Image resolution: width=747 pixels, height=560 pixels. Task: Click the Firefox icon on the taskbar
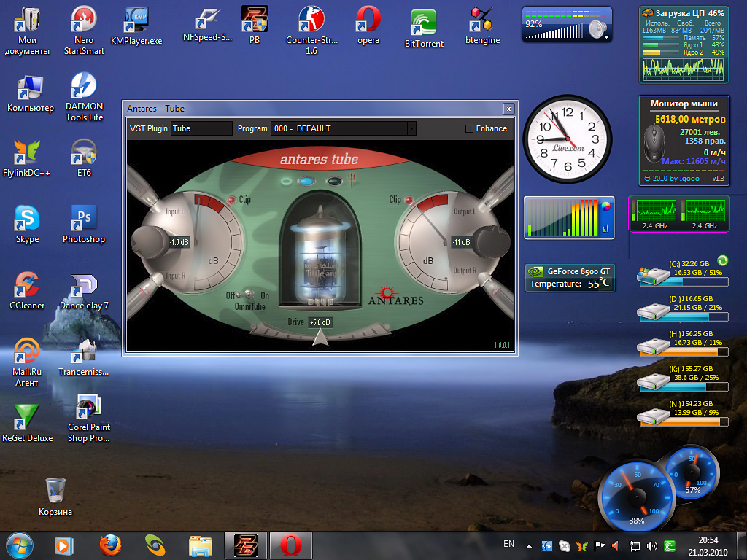tap(110, 545)
